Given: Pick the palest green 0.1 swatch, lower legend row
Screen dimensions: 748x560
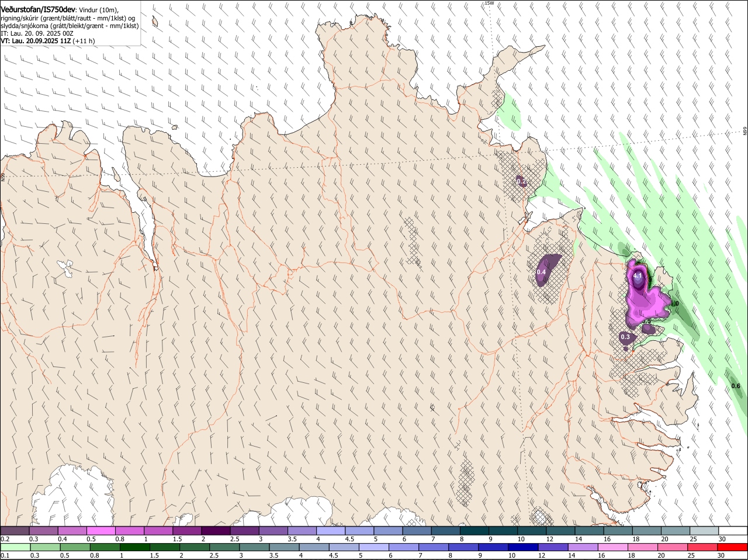Looking at the screenshot, I should 15,547.
